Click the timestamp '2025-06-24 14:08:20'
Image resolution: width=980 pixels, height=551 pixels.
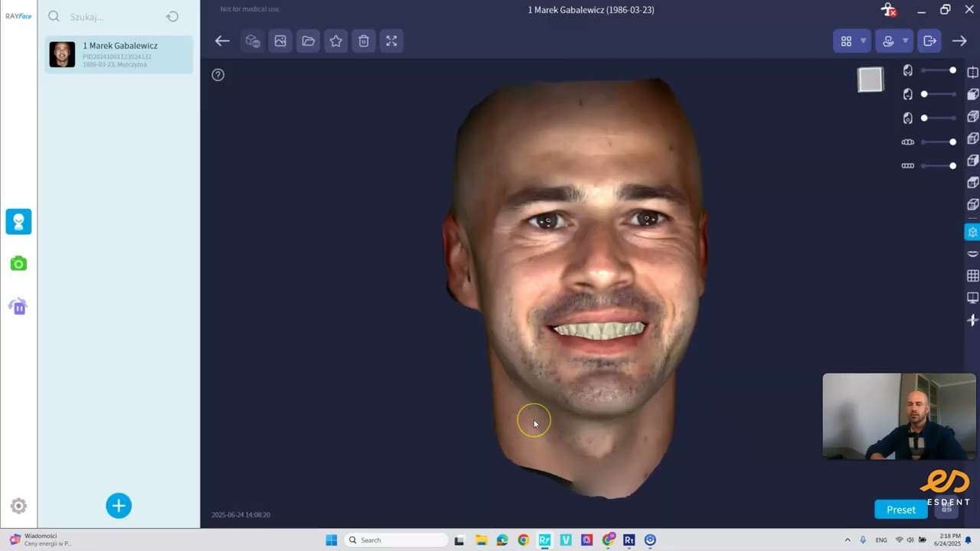click(240, 515)
